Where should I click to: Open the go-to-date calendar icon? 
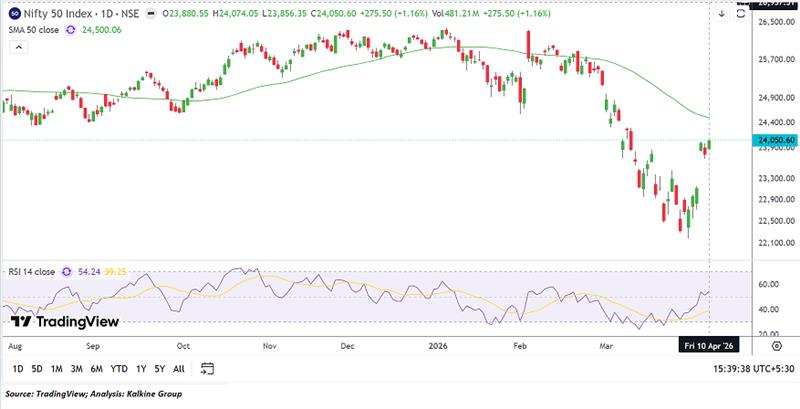(208, 368)
